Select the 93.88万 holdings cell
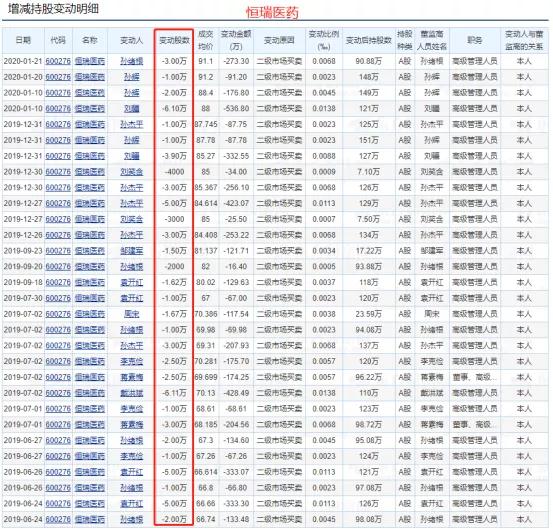 [x=369, y=267]
